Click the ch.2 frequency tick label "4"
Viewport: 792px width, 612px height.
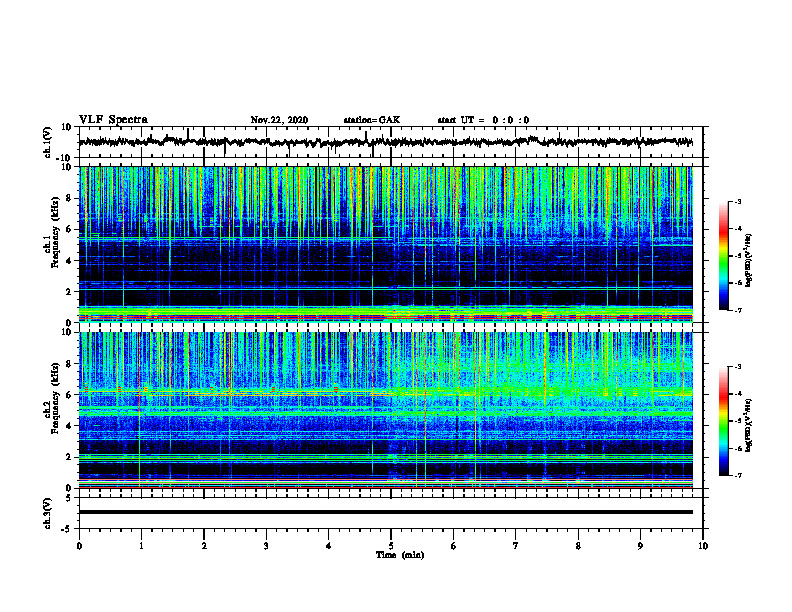click(x=70, y=426)
